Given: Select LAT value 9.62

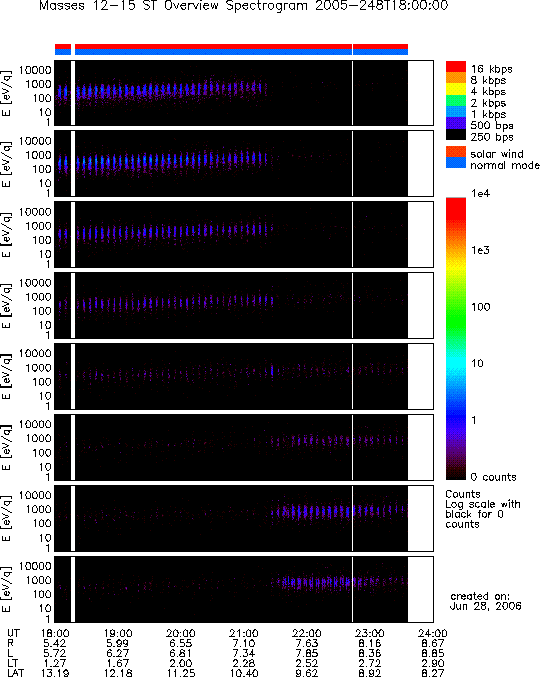Looking at the screenshot, I should [306, 673].
